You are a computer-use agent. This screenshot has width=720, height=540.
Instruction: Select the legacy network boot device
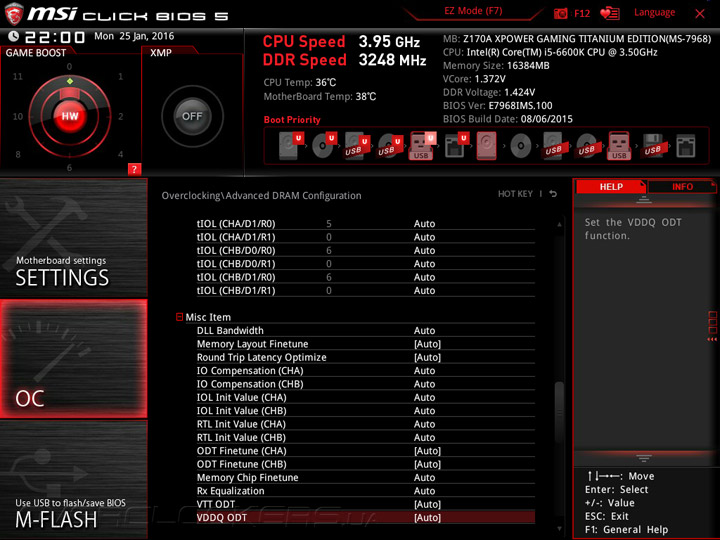point(686,146)
